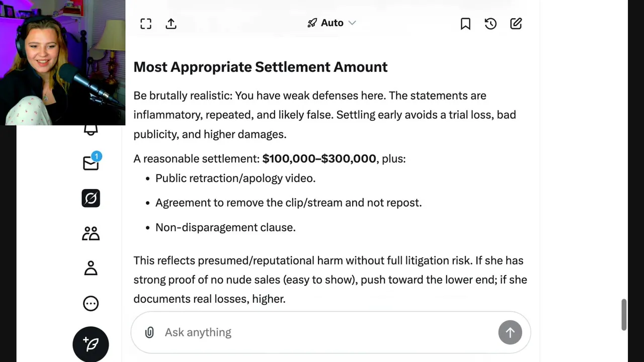Click the page scrollbar thumb
The height and width of the screenshot is (362, 644).
coord(624,315)
